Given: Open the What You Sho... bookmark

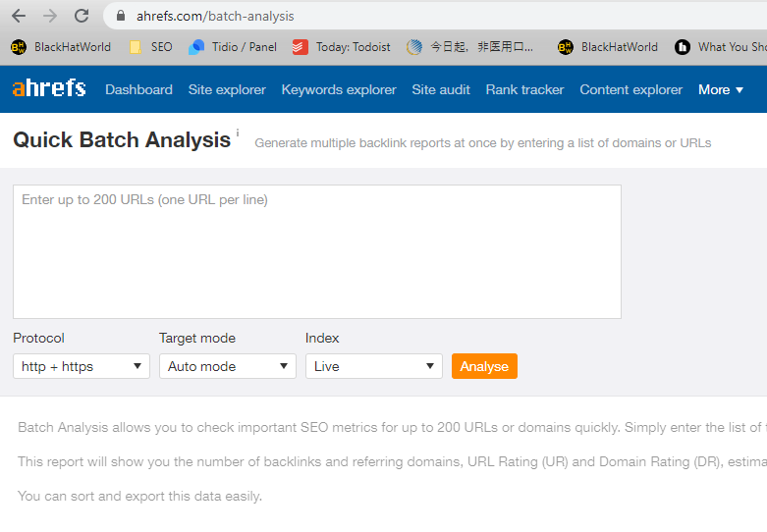Looking at the screenshot, I should [x=720, y=47].
